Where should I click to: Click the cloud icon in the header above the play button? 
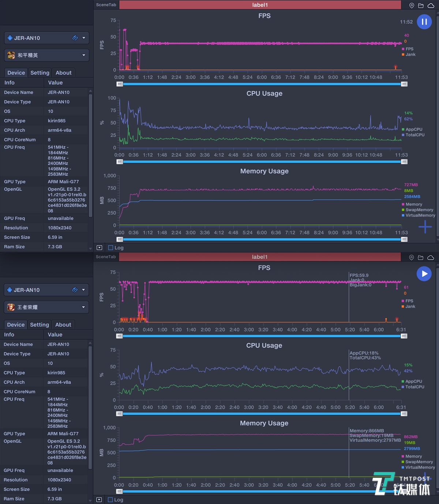pos(431,258)
